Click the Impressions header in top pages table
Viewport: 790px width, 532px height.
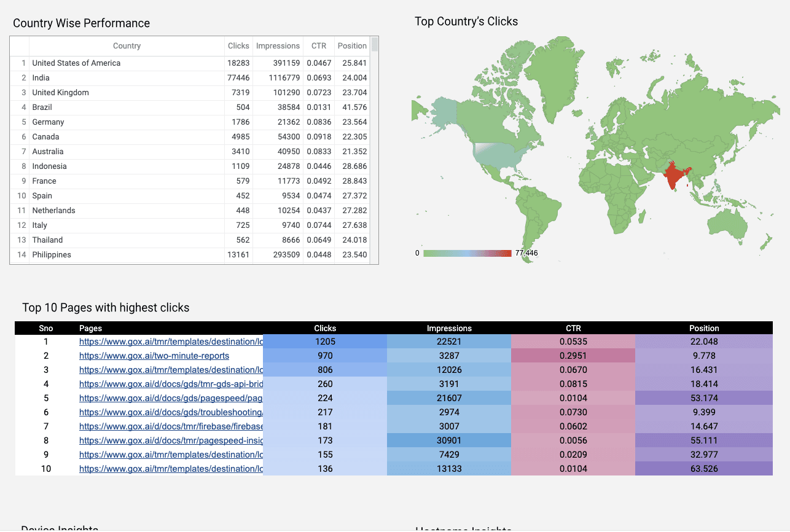click(449, 329)
